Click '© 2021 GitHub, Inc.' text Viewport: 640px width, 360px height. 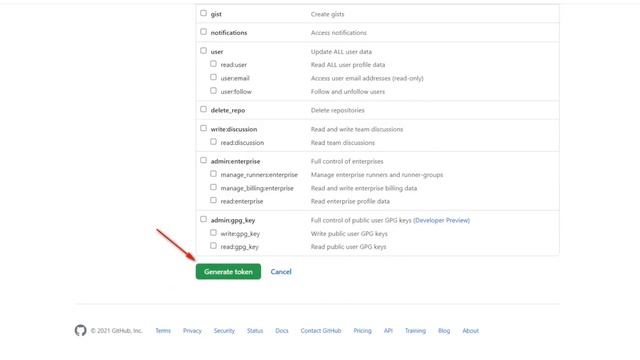116,331
